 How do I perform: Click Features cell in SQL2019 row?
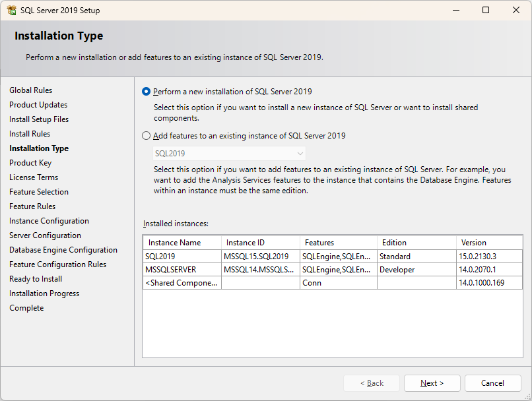[339, 257]
